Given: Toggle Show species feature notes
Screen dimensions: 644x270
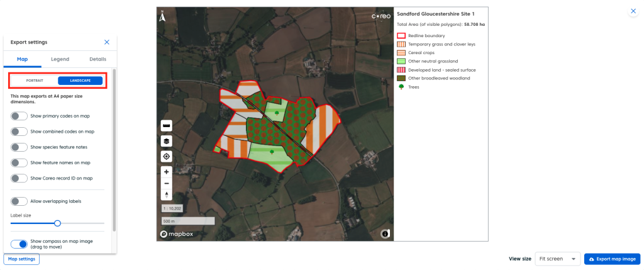Looking at the screenshot, I should pyautogui.click(x=19, y=147).
